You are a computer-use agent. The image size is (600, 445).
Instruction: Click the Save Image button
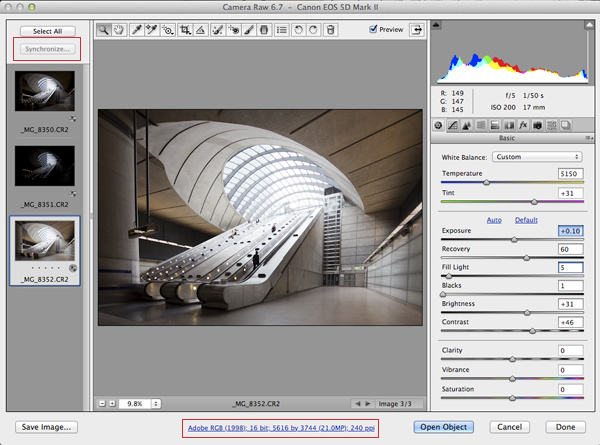coord(46,427)
